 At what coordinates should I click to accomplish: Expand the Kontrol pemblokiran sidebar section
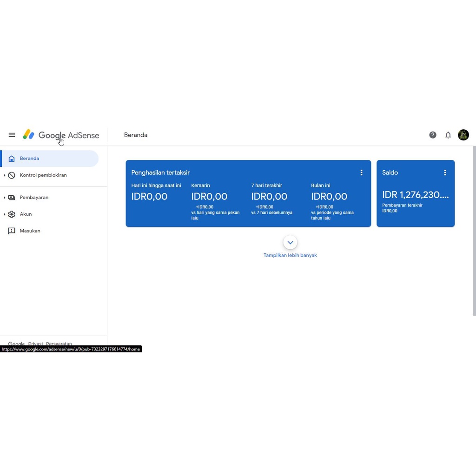tap(4, 175)
